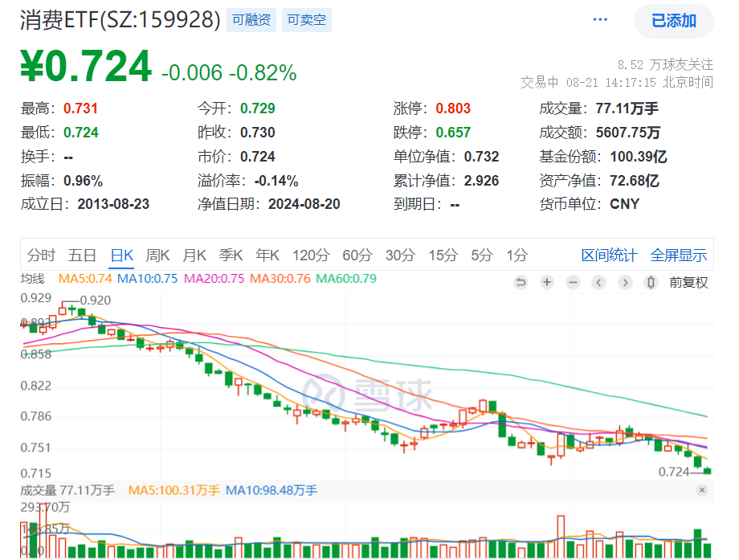Click the 0.920 high marker on chart
The width and height of the screenshot is (739, 560).
(96, 300)
